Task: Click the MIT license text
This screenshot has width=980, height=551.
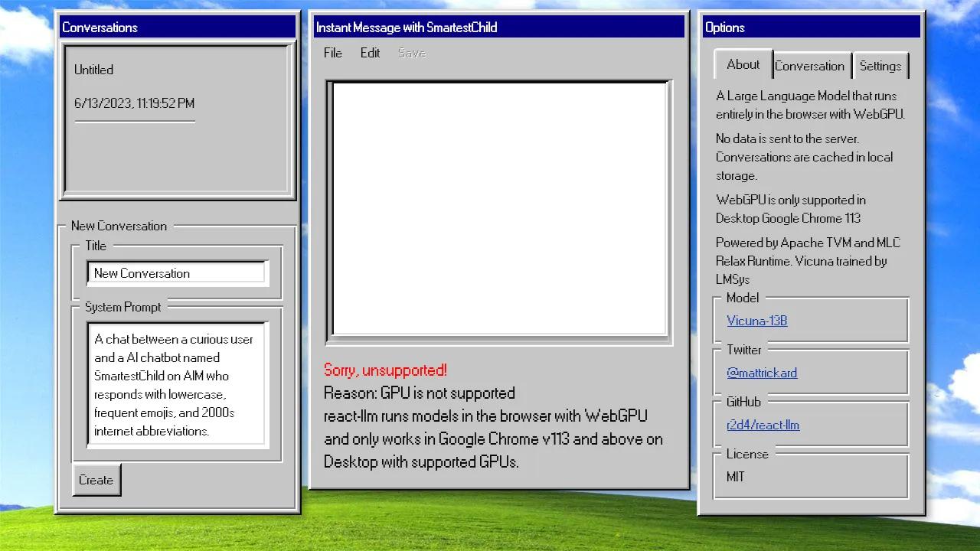Action: coord(736,477)
